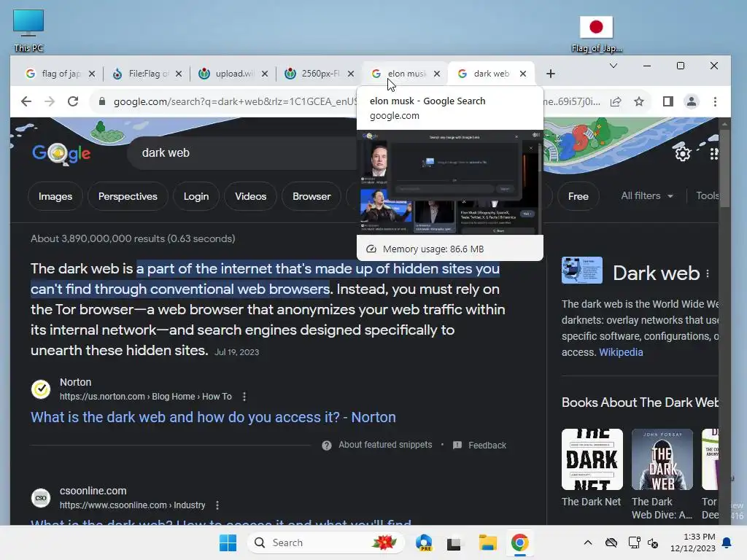Screen dimensions: 747x560
Task: Open csoonline result three-dot options
Action: point(217,505)
